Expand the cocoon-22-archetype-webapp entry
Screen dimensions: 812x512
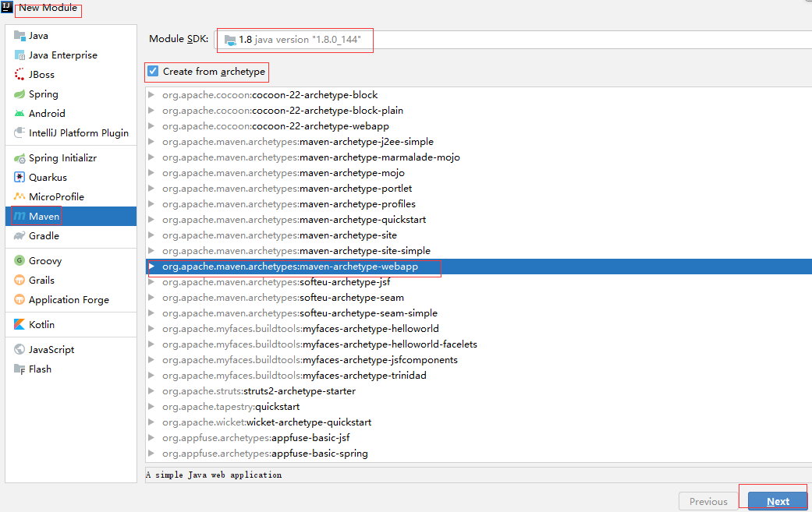tap(150, 125)
